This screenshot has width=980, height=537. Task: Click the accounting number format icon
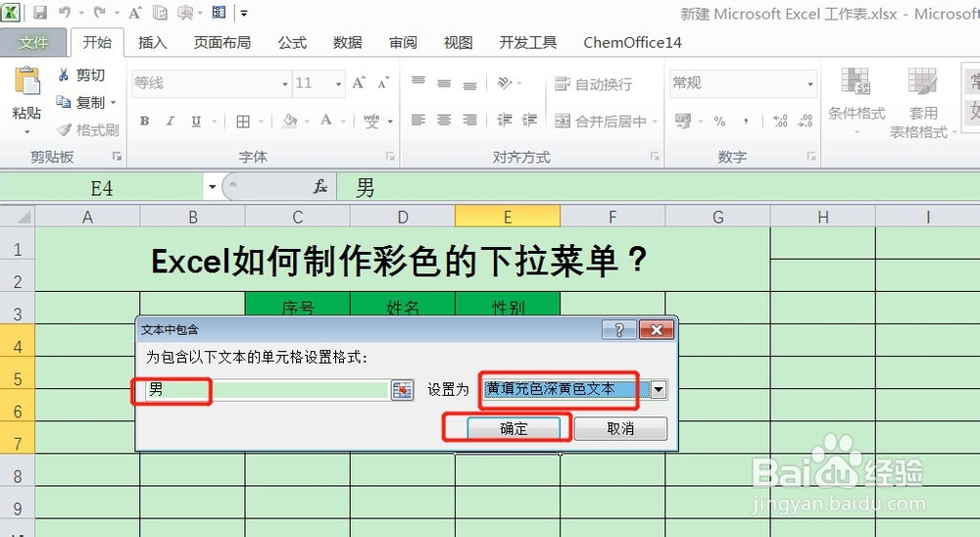click(682, 121)
